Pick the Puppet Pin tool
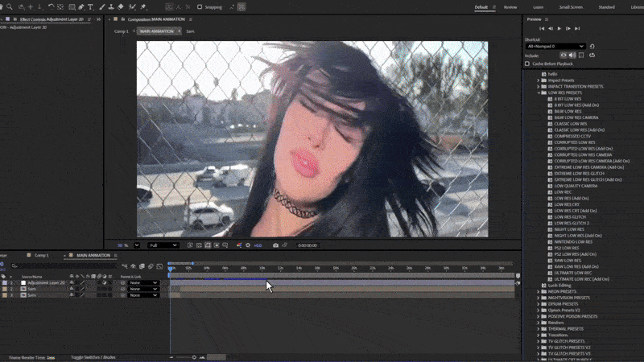644x362 pixels. 142,7
